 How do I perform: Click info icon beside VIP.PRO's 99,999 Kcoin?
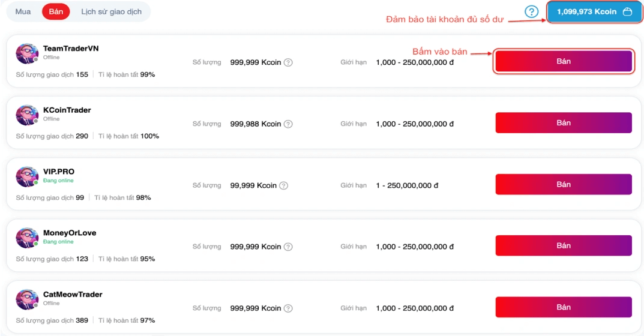click(x=284, y=185)
